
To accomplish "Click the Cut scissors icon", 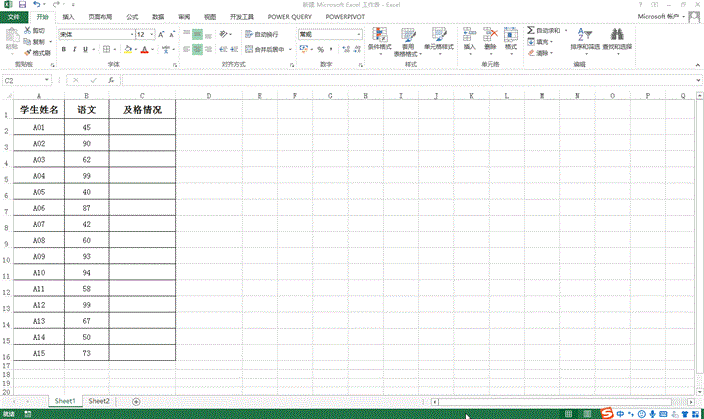I will click(x=27, y=32).
